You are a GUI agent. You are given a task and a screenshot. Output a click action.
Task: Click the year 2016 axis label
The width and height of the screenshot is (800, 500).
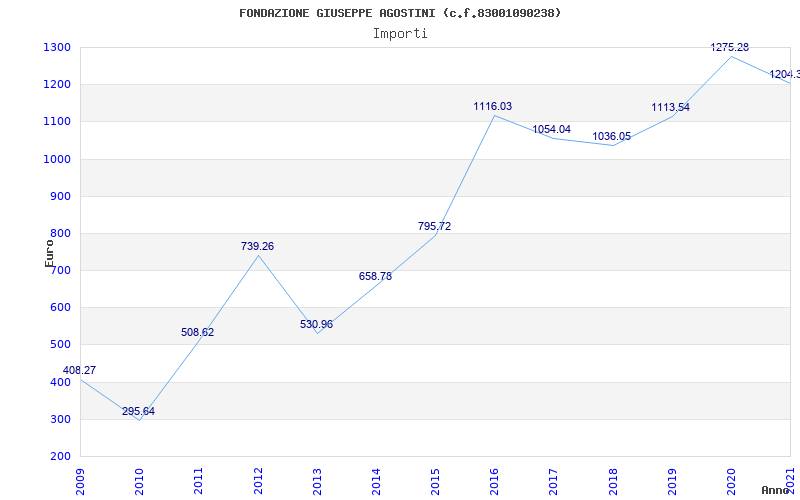coord(495,481)
